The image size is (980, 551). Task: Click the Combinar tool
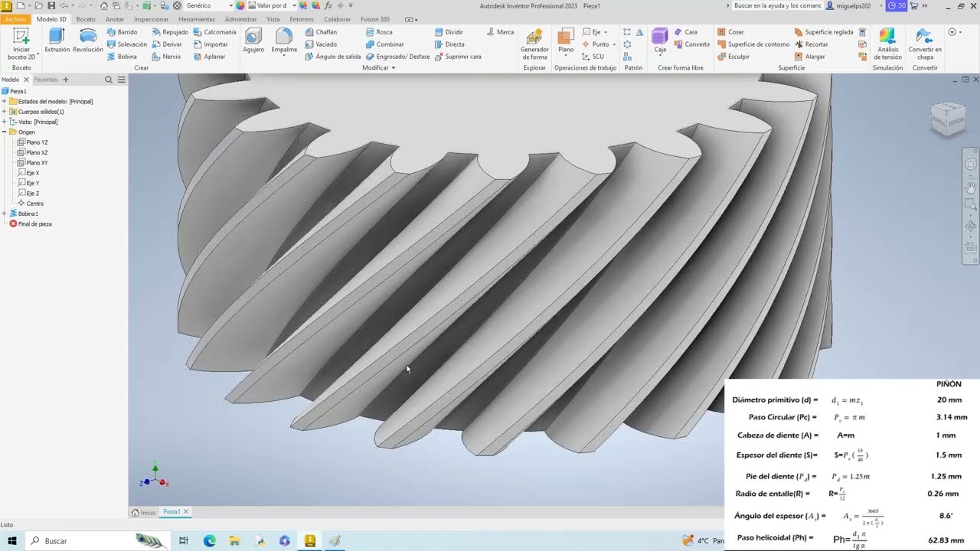point(384,44)
